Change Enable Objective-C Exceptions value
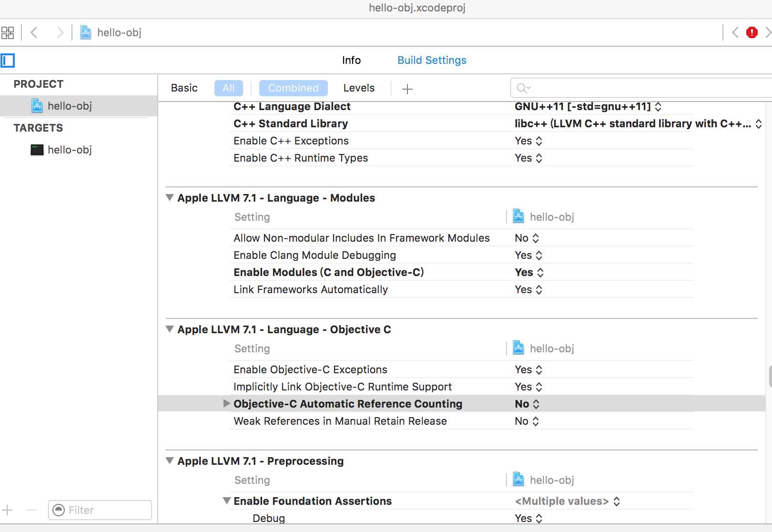 528,369
